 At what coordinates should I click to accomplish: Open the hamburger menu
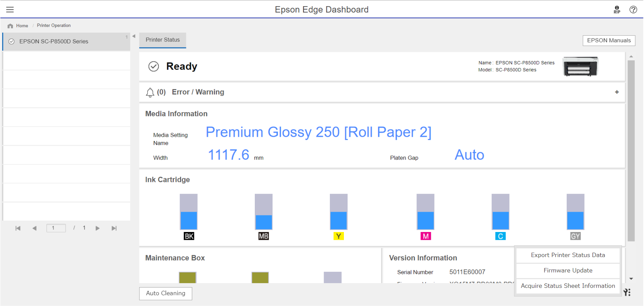tap(10, 10)
